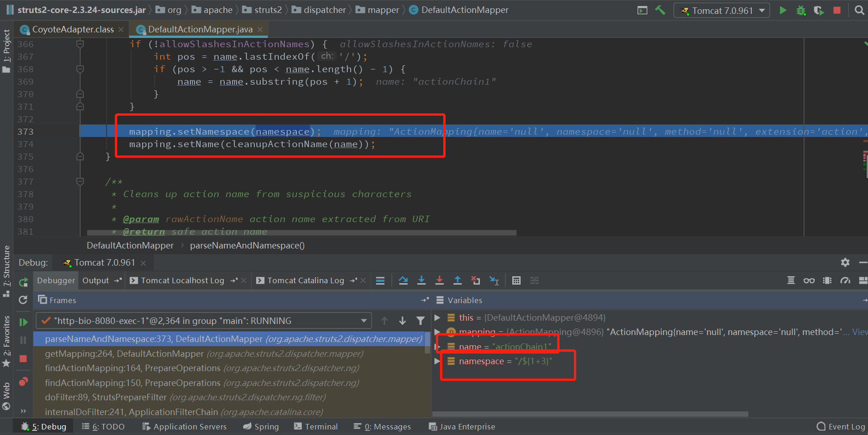Close the Tomcat Localhost Log tab
Screen dimensions: 868x435
[244, 280]
